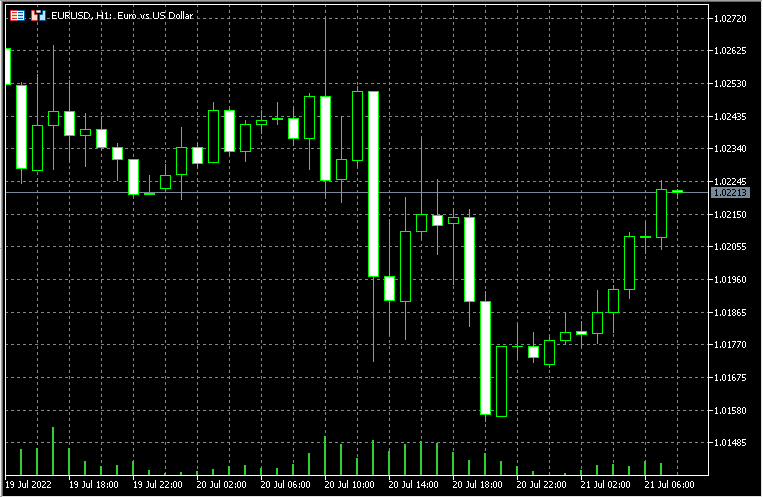763x497 pixels.
Task: Click the 1.01675 price scale label
Action: [730, 377]
